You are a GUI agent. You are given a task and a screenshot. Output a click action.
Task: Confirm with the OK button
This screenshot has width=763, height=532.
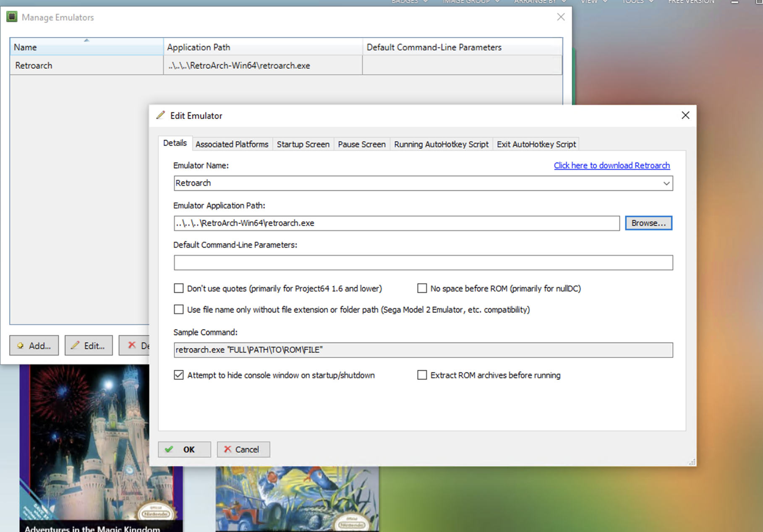[184, 449]
